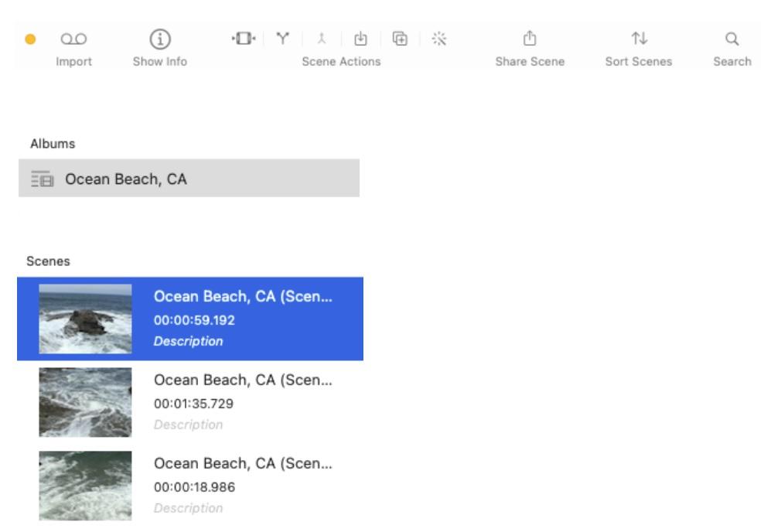Click the merge scenes icon
764x532 pixels.
click(x=322, y=38)
